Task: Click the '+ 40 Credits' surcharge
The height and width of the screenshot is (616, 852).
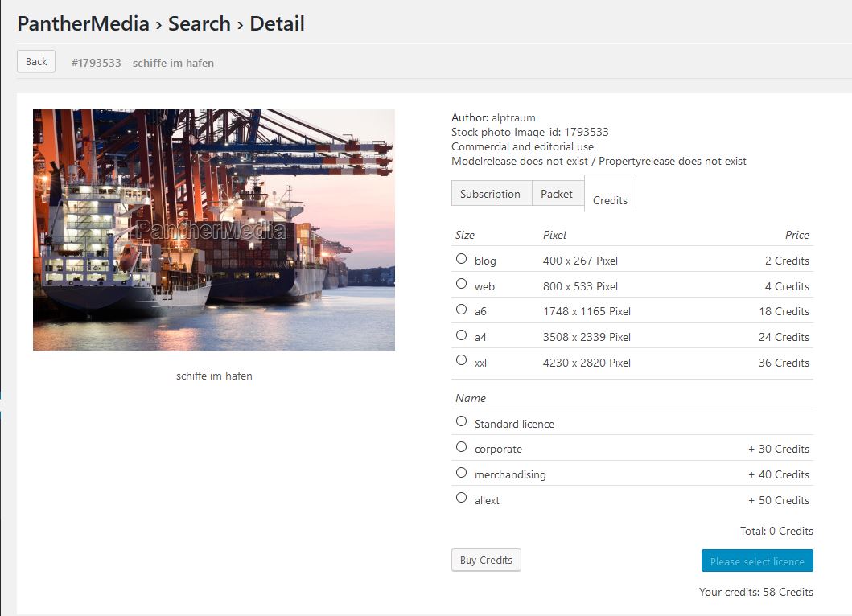Action: click(779, 474)
